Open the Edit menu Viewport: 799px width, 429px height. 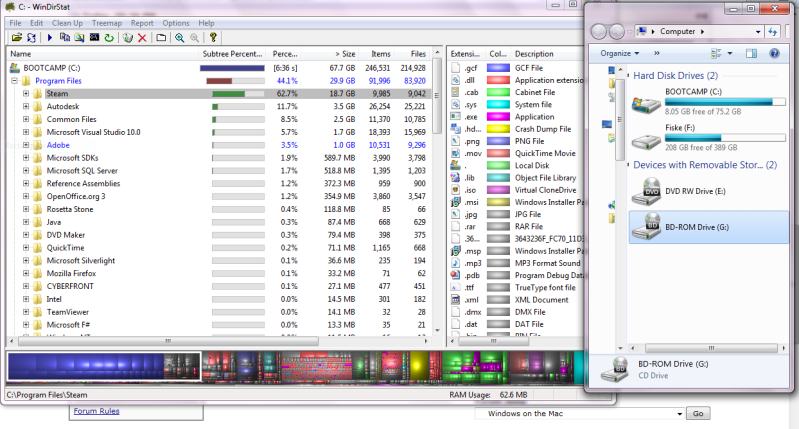[x=36, y=23]
